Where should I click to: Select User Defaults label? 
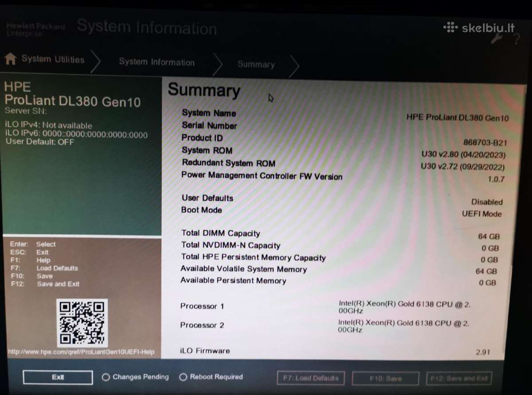(207, 198)
